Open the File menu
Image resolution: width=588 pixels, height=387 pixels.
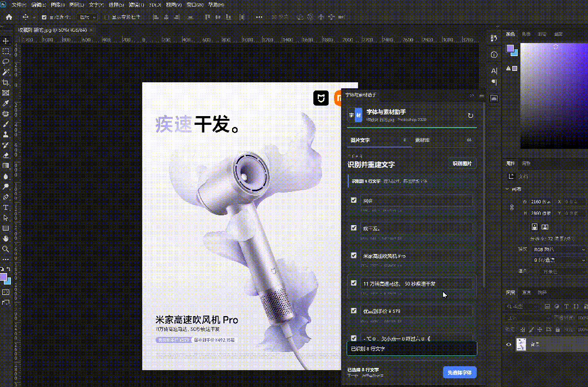(19, 5)
